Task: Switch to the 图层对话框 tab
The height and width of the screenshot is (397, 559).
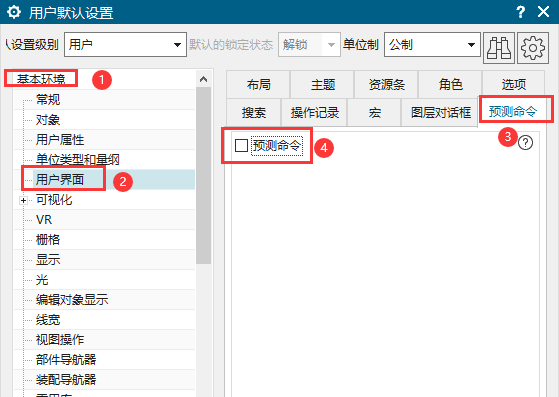Action: tap(441, 113)
